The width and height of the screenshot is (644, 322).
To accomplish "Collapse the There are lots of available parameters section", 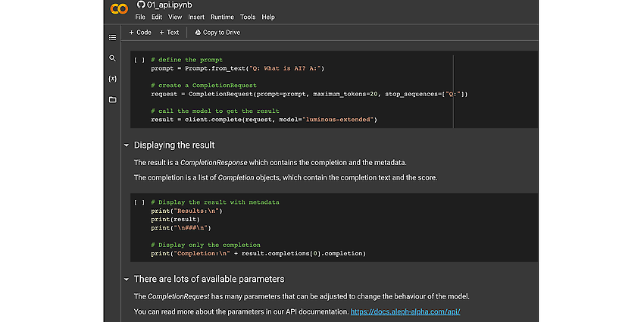I will coord(127,280).
